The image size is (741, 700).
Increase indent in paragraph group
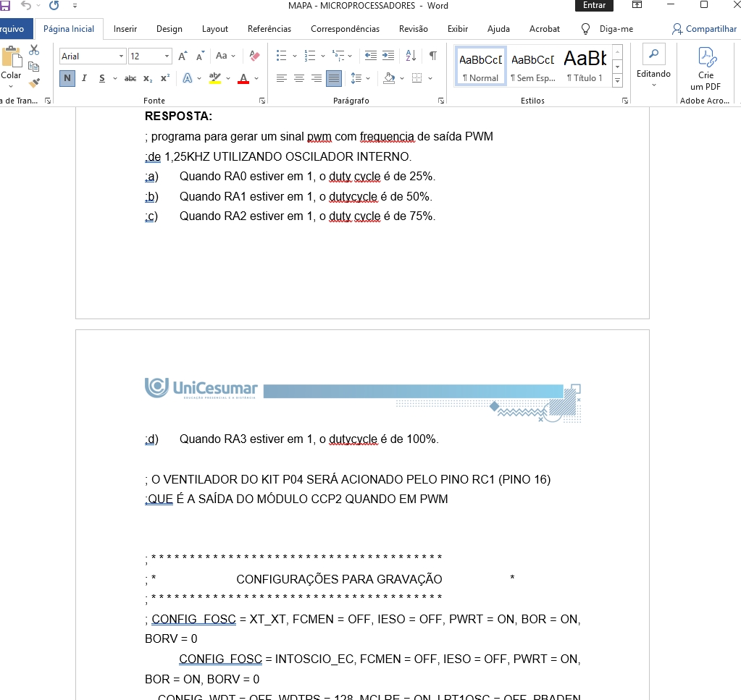(x=388, y=56)
